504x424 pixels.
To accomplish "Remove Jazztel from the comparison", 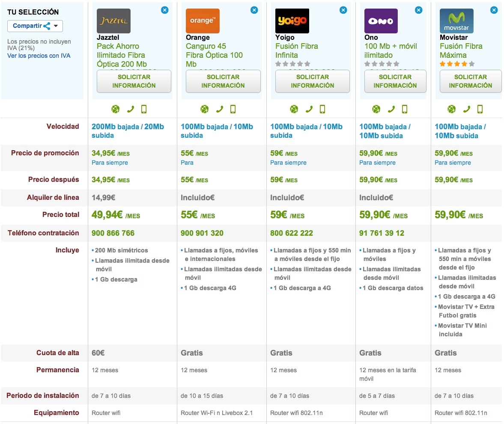I will coord(164,10).
